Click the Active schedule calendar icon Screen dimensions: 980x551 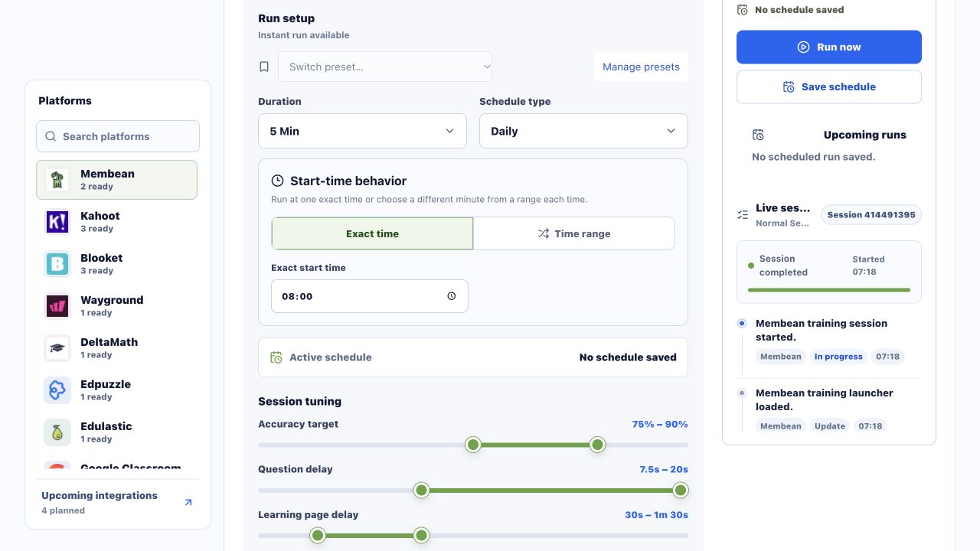[276, 357]
